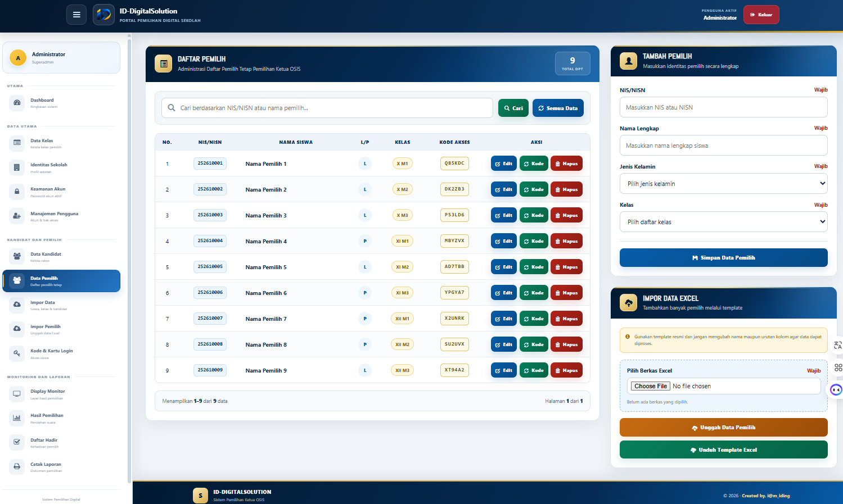Screen dimensions: 843x504
Task: Toggle the hamburger sidebar menu button
Action: 76,15
